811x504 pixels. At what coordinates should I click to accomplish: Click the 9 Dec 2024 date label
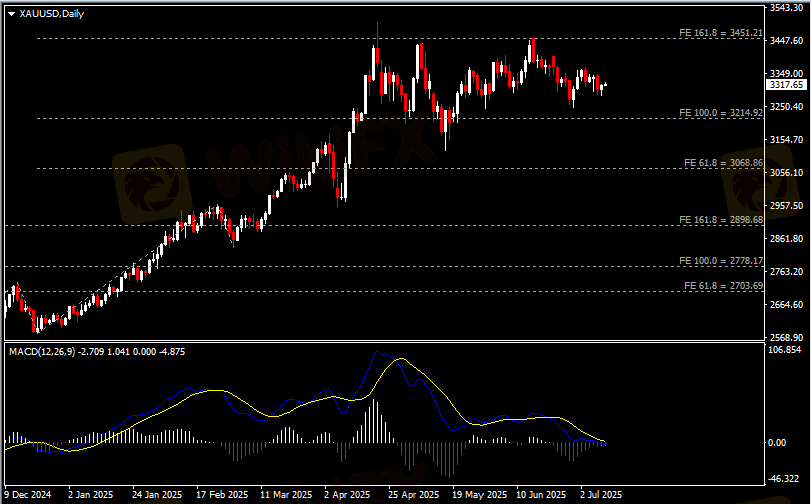pyautogui.click(x=28, y=495)
